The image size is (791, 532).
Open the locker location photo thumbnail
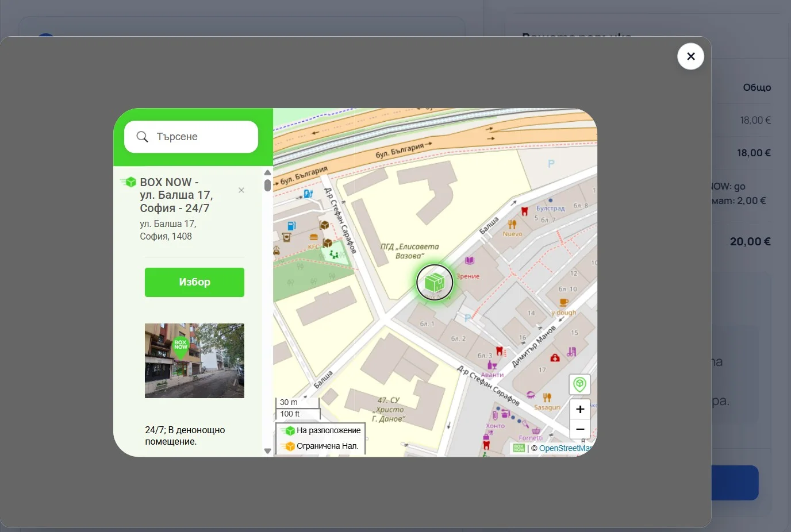coord(194,361)
